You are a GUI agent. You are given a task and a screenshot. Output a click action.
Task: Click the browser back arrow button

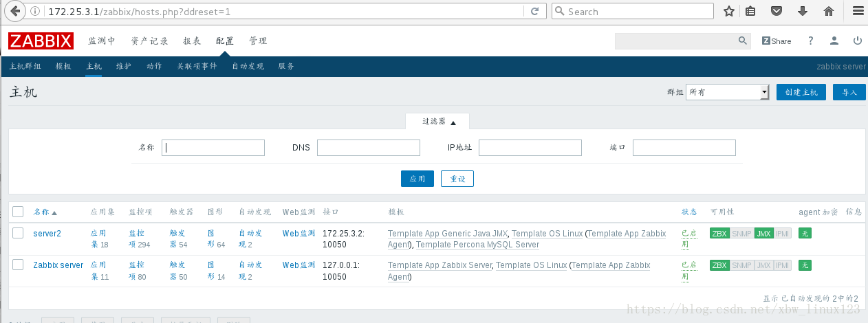click(14, 11)
